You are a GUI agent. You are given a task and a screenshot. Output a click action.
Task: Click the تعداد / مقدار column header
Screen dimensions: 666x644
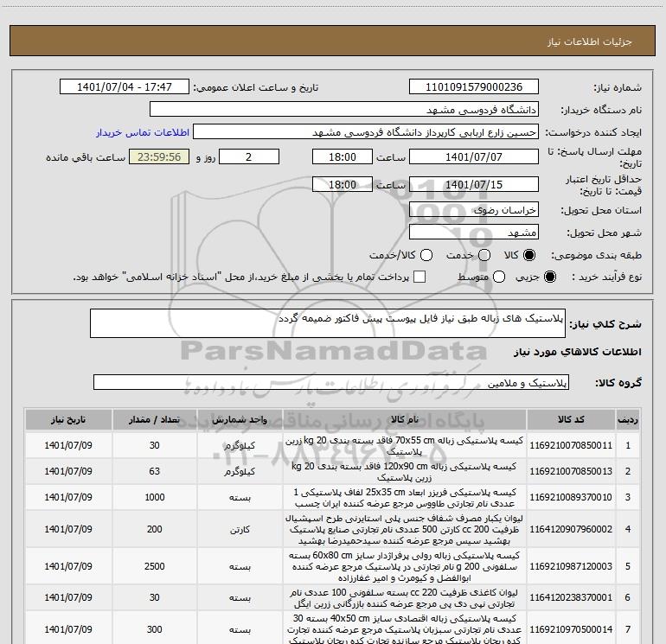point(155,420)
